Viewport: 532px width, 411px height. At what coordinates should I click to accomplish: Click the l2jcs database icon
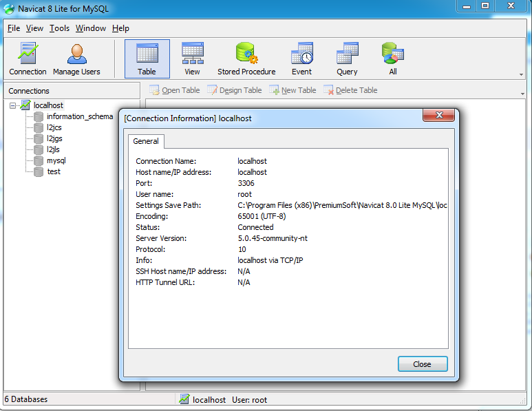pyautogui.click(x=39, y=127)
